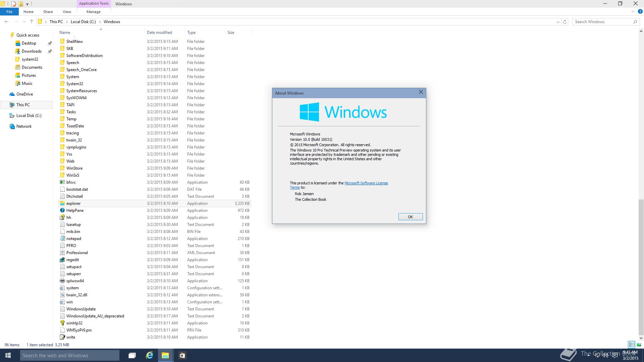
Task: Open the View ribbon tab
Action: click(x=67, y=12)
